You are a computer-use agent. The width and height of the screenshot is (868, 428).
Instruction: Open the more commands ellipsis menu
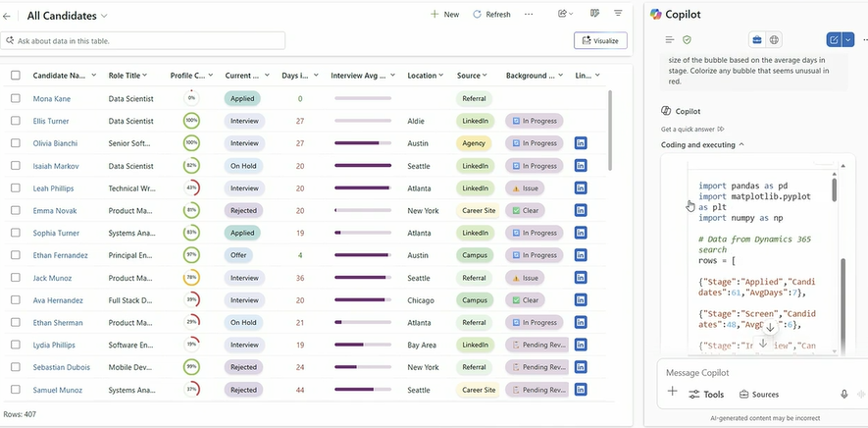pyautogui.click(x=529, y=14)
